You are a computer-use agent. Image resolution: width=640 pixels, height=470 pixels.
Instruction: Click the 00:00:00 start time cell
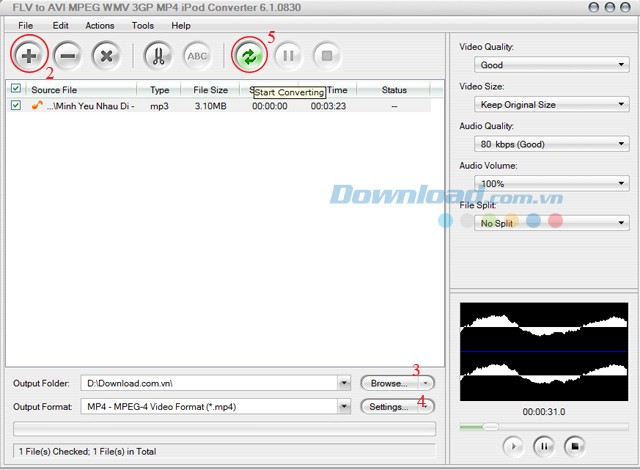(x=269, y=106)
